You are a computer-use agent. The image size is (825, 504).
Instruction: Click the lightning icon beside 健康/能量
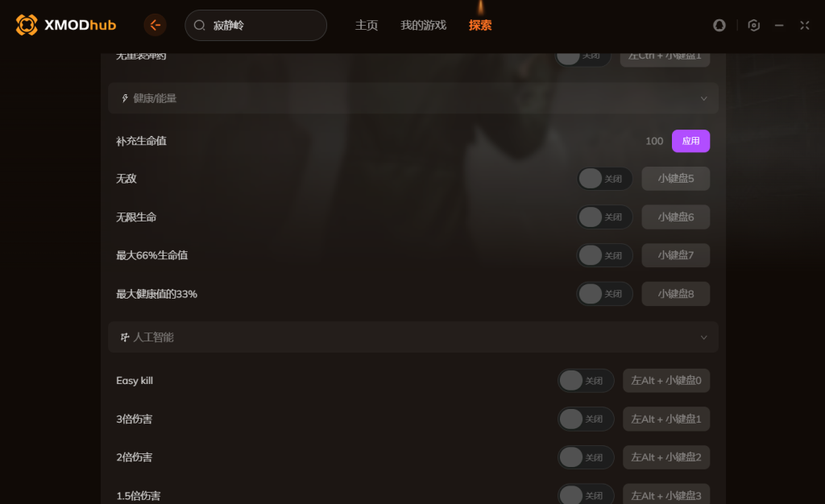coord(125,98)
